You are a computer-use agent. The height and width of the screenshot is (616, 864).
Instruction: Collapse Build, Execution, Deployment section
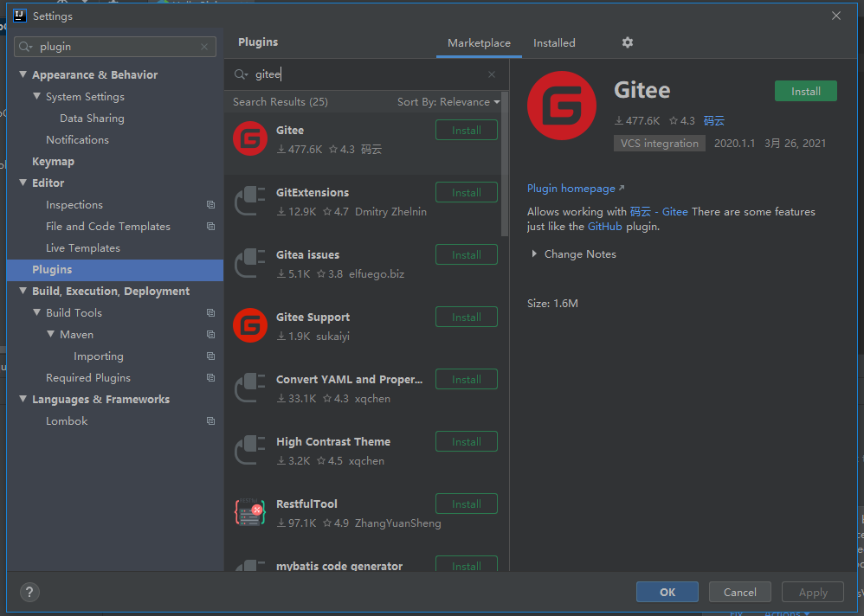tap(23, 291)
